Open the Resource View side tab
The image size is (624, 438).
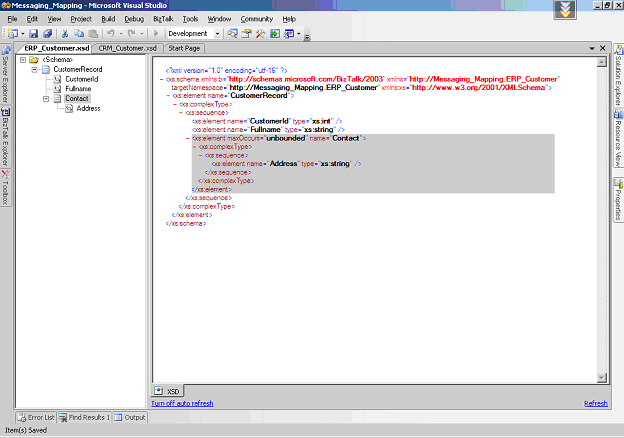pyautogui.click(x=618, y=139)
